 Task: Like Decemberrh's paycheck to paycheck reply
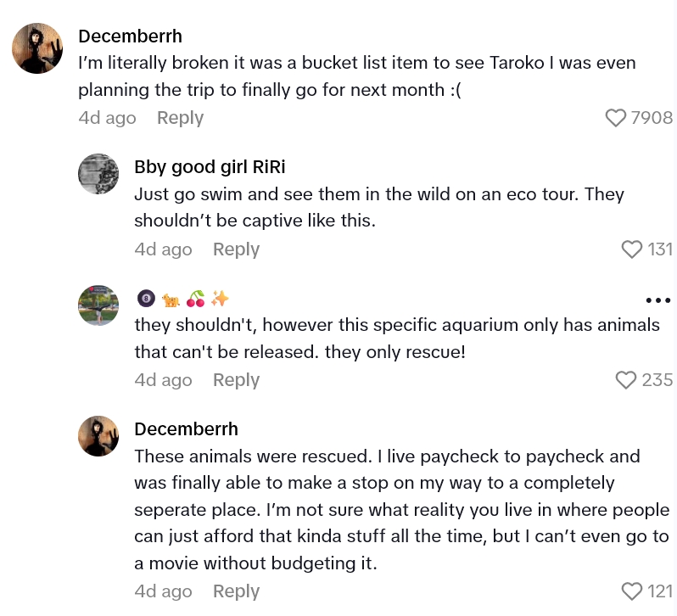pyautogui.click(x=632, y=591)
